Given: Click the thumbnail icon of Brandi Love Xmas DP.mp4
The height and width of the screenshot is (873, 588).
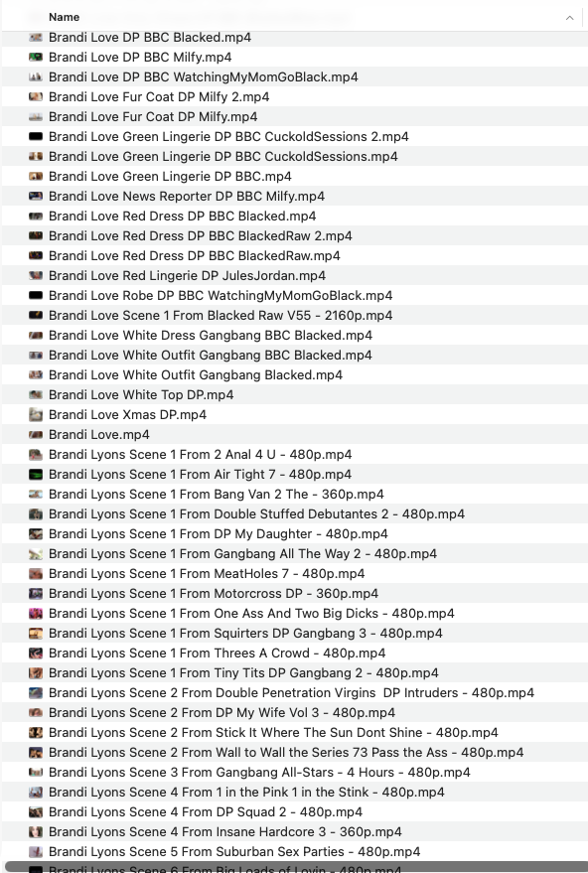Looking at the screenshot, I should [x=36, y=415].
